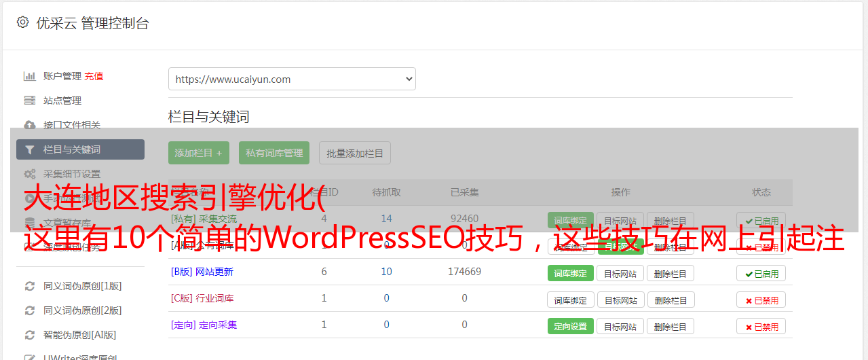Open the https://www.ucaiyun.com site dropdown
This screenshot has height=360, width=868.
(292, 79)
